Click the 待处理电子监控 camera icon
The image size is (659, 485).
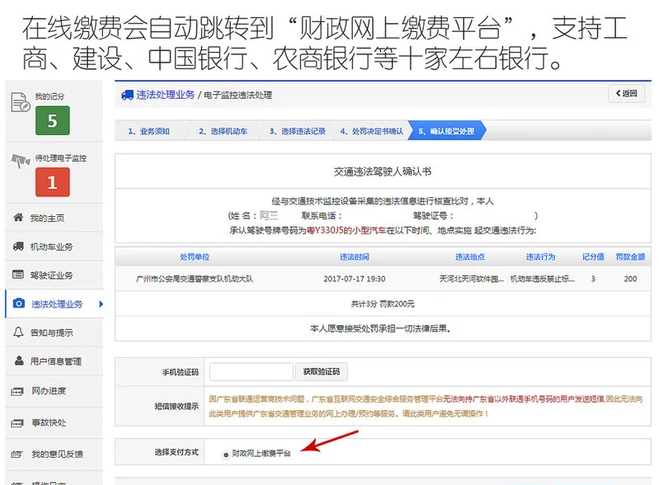point(20,160)
